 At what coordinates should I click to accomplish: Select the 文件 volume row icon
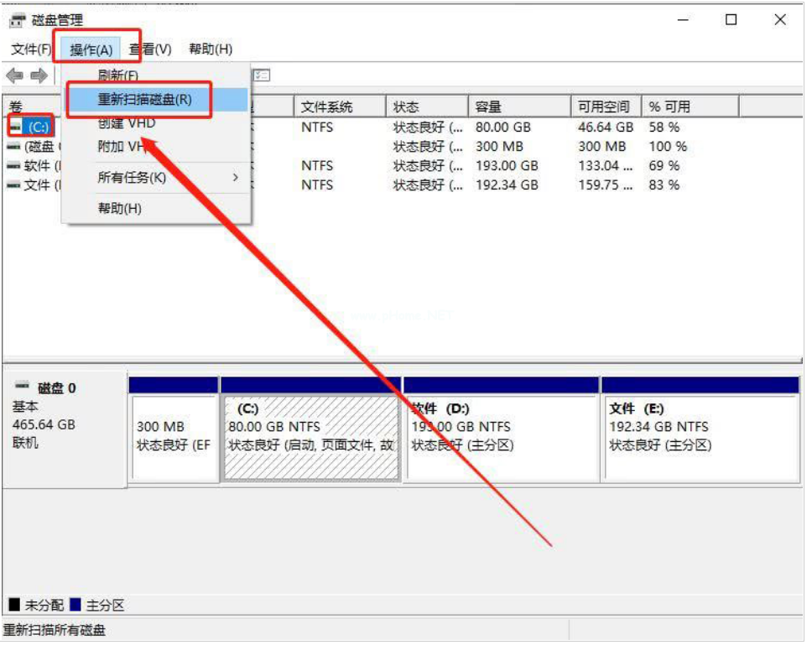(x=13, y=185)
